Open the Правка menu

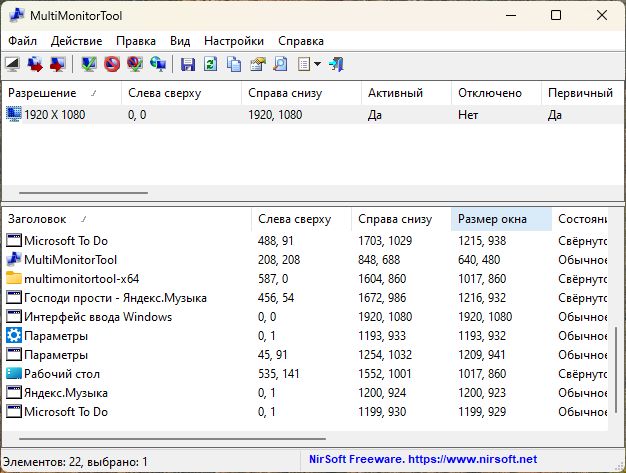[x=136, y=41]
